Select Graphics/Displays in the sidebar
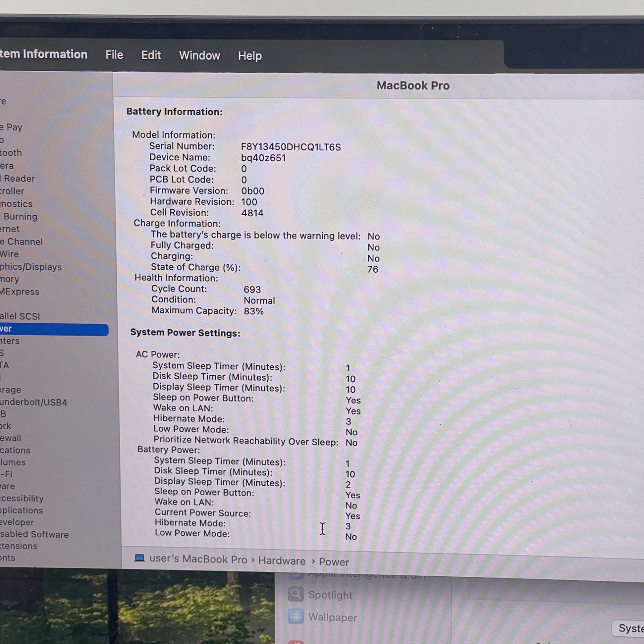Viewport: 644px width, 644px height. tap(31, 267)
